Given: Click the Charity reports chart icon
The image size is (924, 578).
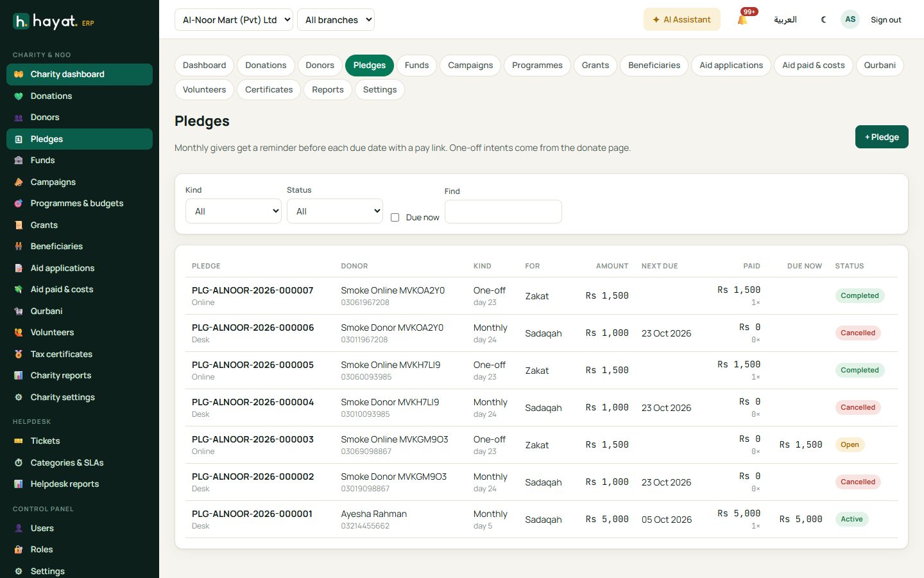Looking at the screenshot, I should [x=19, y=376].
